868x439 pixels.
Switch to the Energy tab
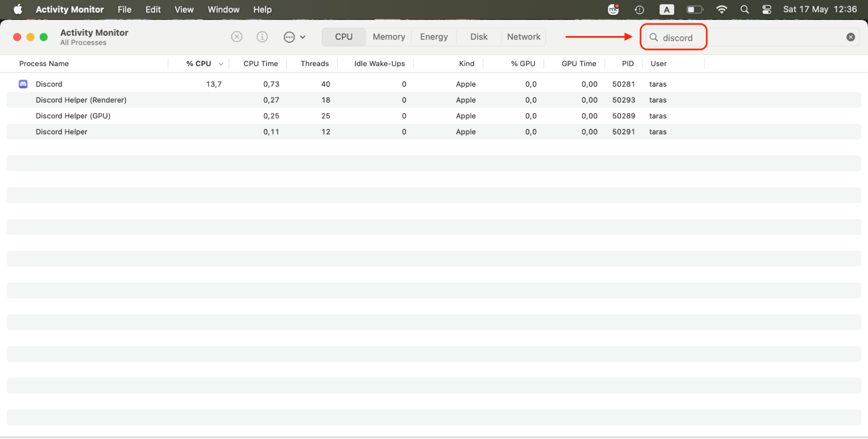click(433, 37)
